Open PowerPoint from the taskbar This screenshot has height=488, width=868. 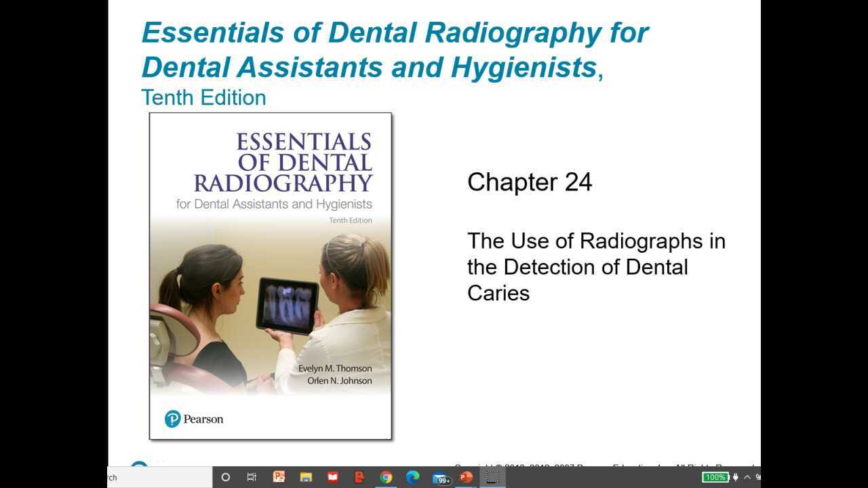[279, 477]
